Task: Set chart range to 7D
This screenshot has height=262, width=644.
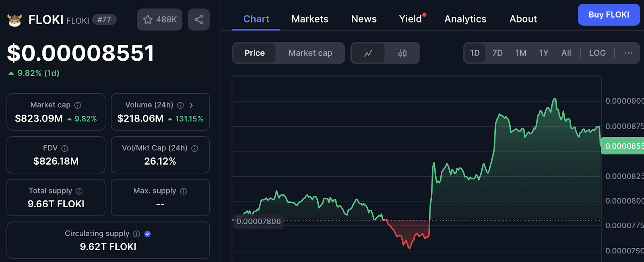Action: point(497,53)
